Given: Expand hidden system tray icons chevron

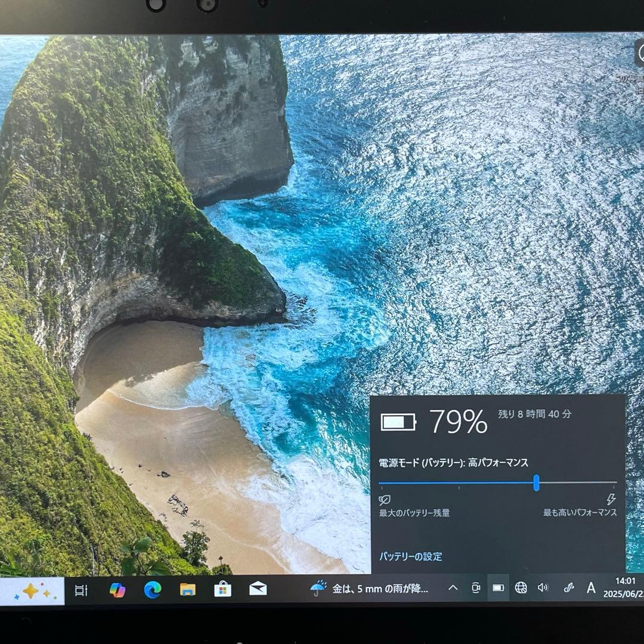Looking at the screenshot, I should (453, 588).
